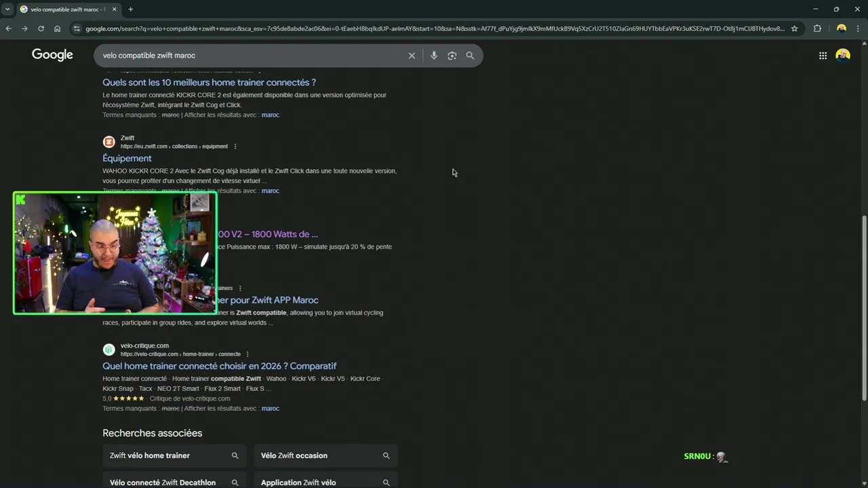Click the page vertical scrollbar
Screen dimensions: 868x488
tap(864, 308)
